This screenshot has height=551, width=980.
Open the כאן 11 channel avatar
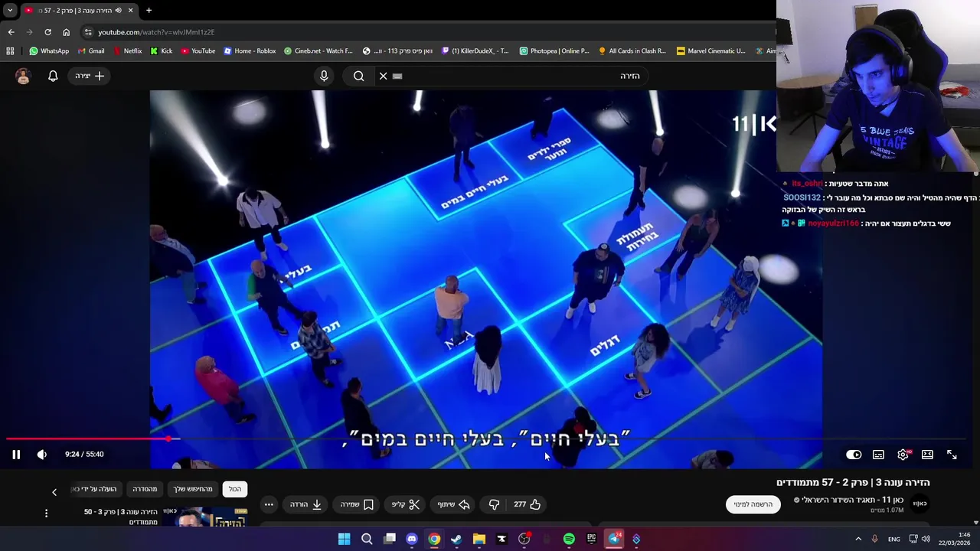pyautogui.click(x=920, y=504)
